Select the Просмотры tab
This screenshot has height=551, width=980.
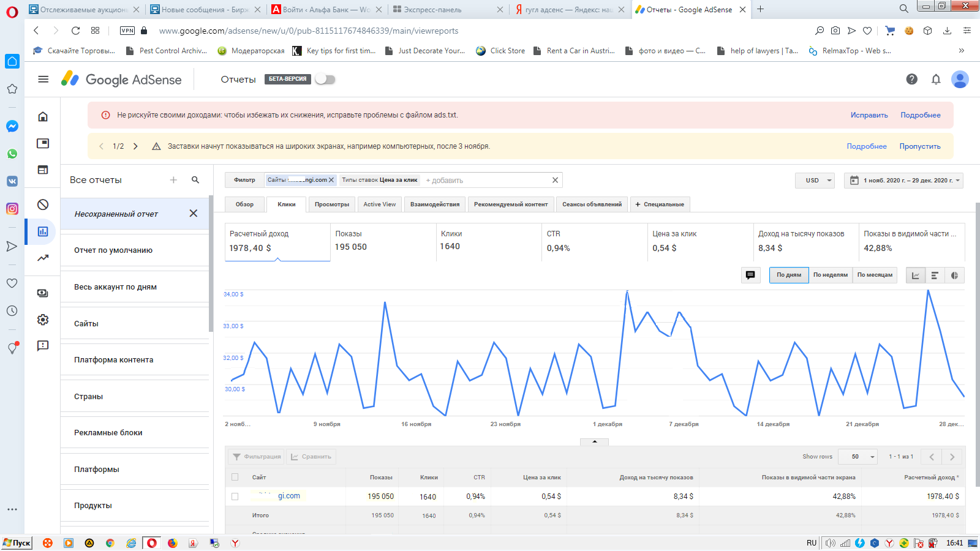pos(331,204)
